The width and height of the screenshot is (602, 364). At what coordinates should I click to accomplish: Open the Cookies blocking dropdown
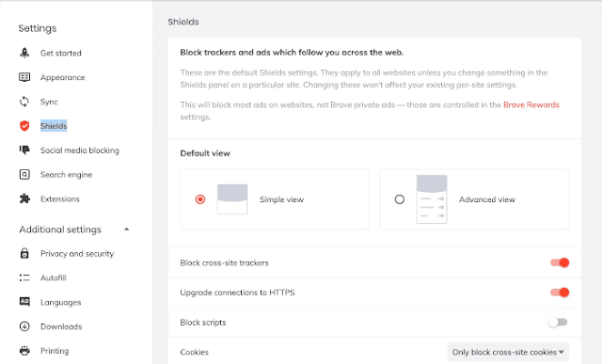tap(508, 352)
